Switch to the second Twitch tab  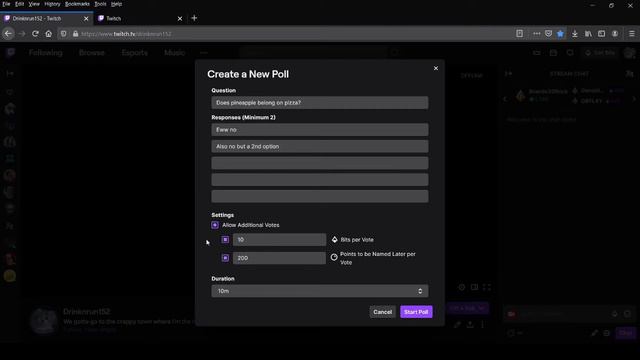(139, 18)
